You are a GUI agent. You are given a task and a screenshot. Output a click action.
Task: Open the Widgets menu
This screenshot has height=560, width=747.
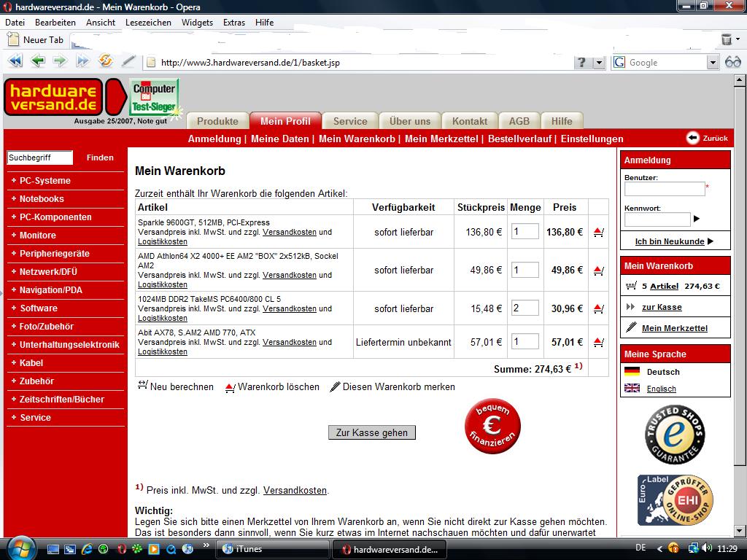point(197,23)
